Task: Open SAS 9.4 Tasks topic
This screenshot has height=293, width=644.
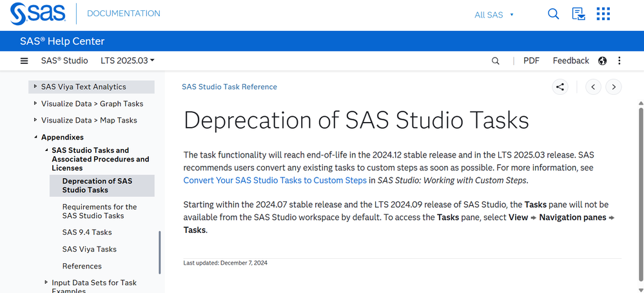Action: pyautogui.click(x=87, y=232)
